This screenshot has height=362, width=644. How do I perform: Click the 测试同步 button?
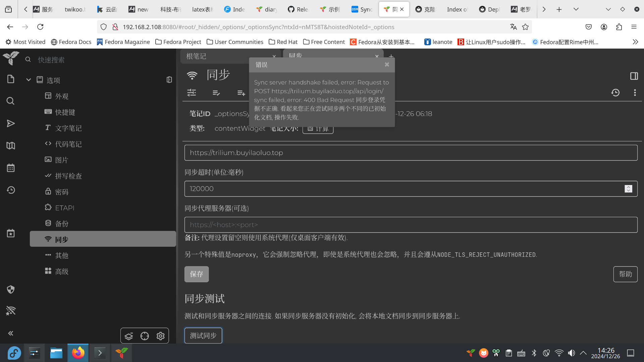(203, 336)
